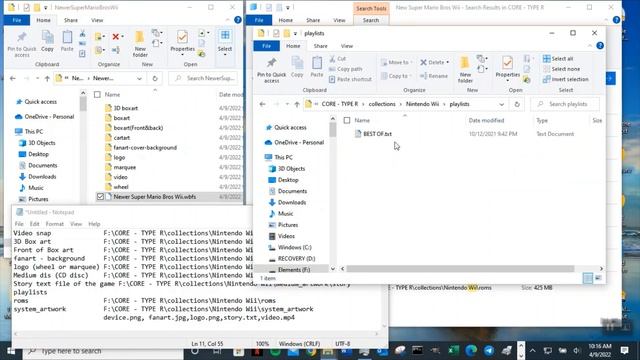Image resolution: width=640 pixels, height=360 pixels.
Task: Go back in playlists window navigation
Action: pyautogui.click(x=262, y=104)
